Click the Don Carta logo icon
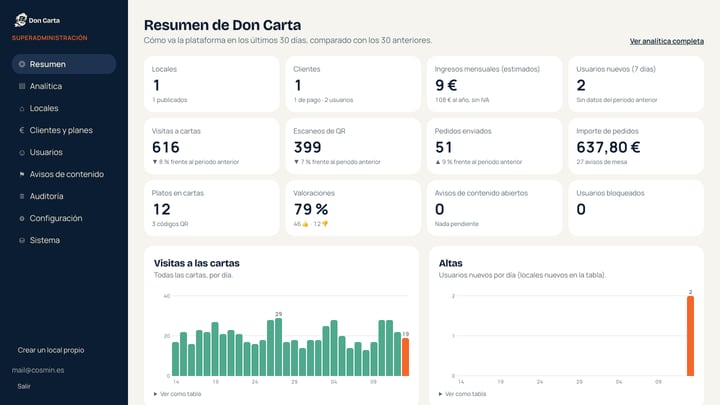The height and width of the screenshot is (405, 720). pyautogui.click(x=21, y=20)
